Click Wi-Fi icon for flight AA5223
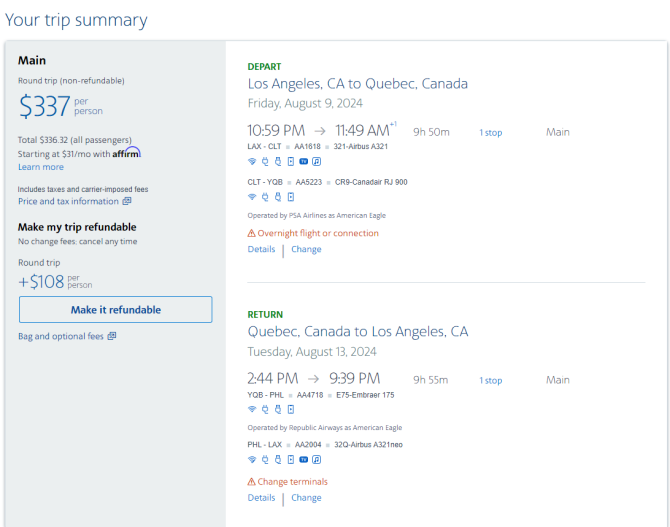Screen dimensions: 670x527 pyautogui.click(x=252, y=197)
